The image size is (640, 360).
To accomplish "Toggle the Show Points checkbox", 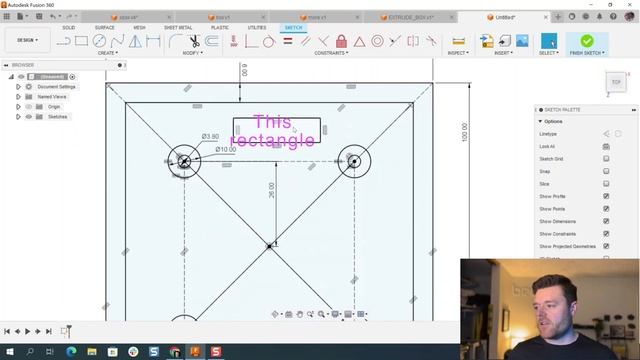I will click(606, 209).
